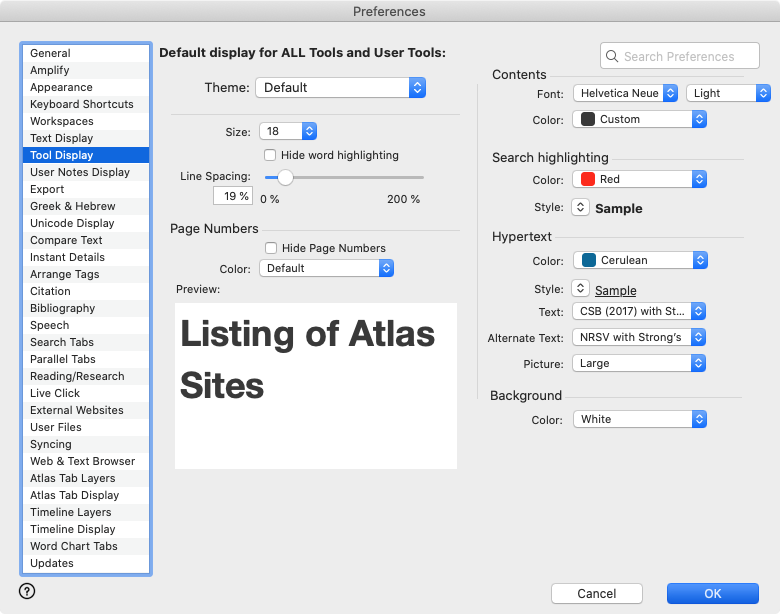This screenshot has height=614, width=780.
Task: Open the Theme dropdown
Action: [x=340, y=88]
